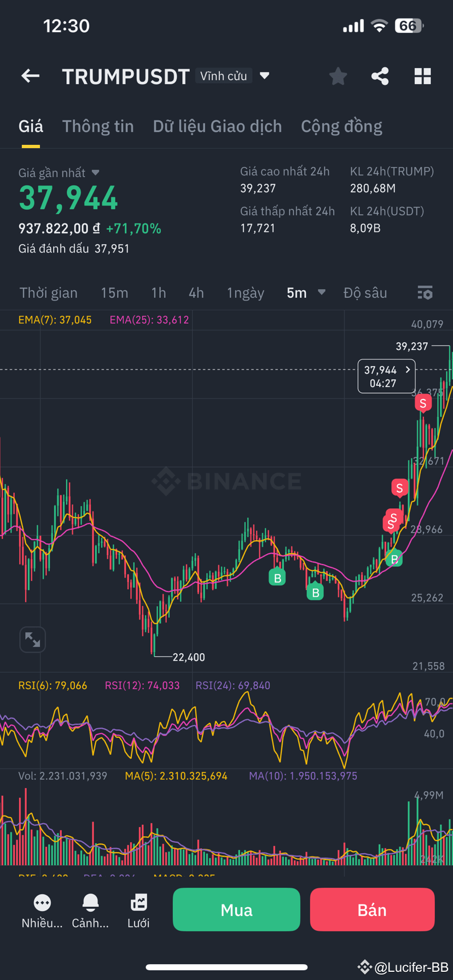Tap the KL 24h(TRUMP) value 280,68M
Screen dimensions: 453x980
[x=373, y=189]
